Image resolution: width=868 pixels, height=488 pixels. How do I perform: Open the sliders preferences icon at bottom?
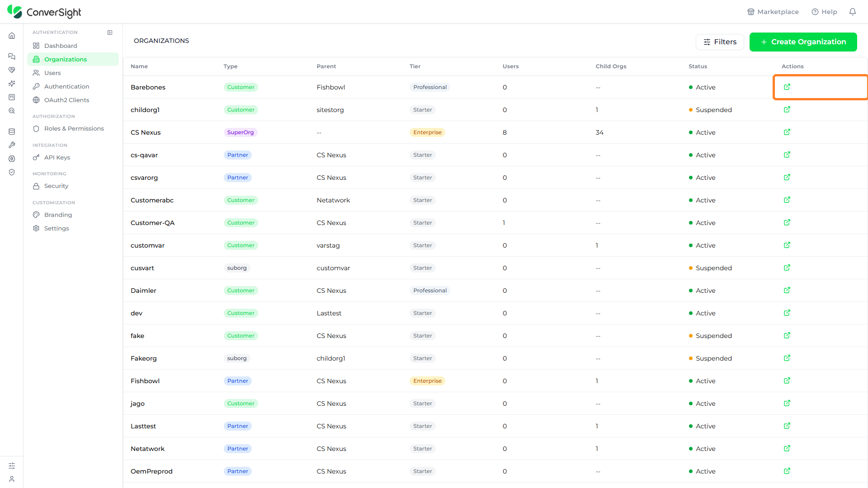pyautogui.click(x=12, y=466)
